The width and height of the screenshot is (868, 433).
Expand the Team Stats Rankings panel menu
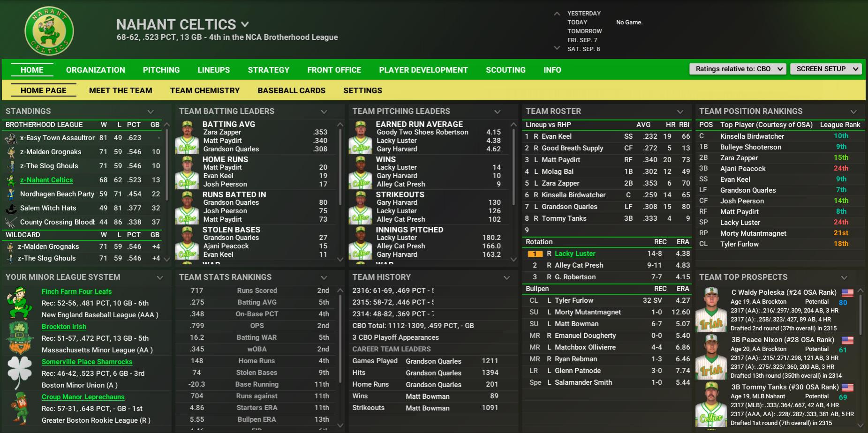click(324, 277)
